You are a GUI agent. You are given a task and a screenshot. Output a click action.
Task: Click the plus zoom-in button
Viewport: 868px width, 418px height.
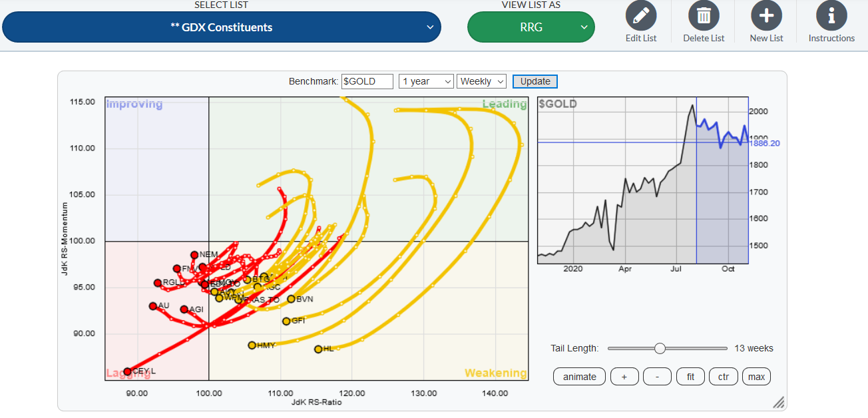tap(624, 377)
